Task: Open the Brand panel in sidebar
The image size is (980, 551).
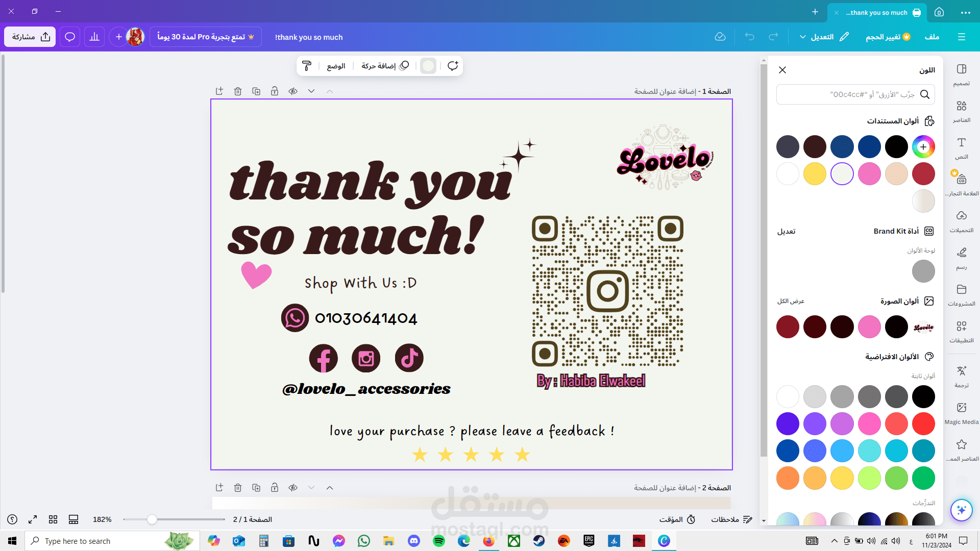Action: tap(962, 185)
